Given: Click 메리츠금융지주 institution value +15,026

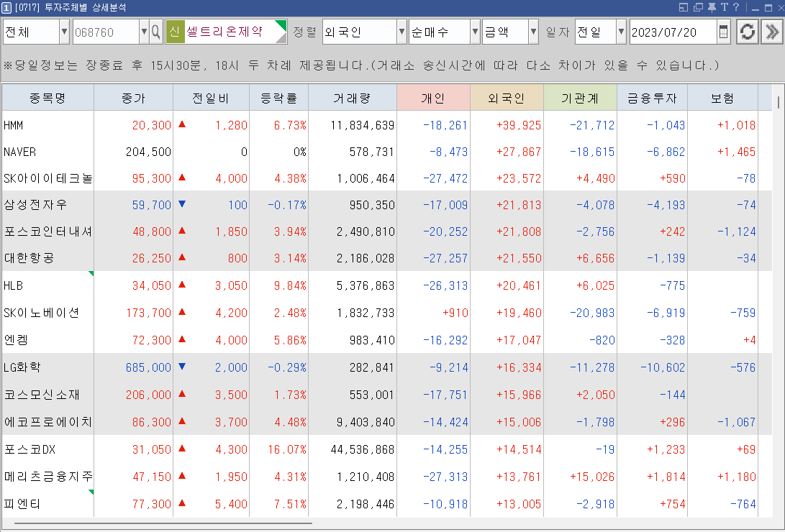Looking at the screenshot, I should (x=592, y=476).
